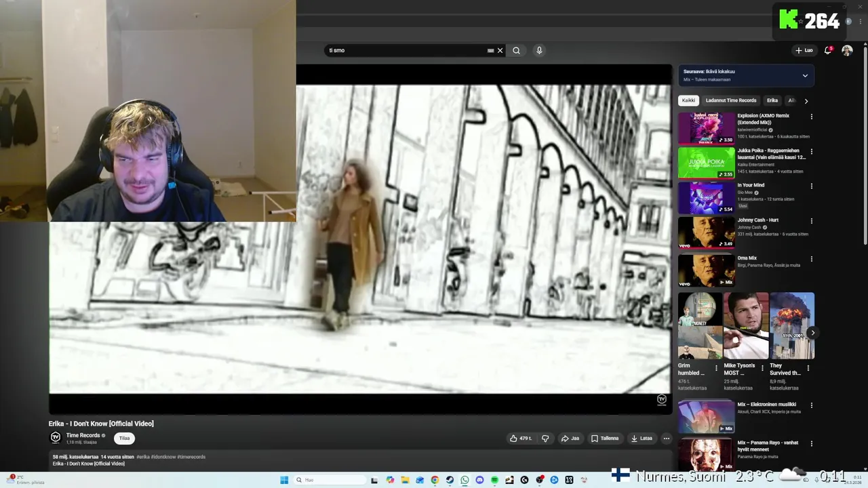The image size is (868, 488).
Task: Open account avatar menu
Action: pos(847,50)
